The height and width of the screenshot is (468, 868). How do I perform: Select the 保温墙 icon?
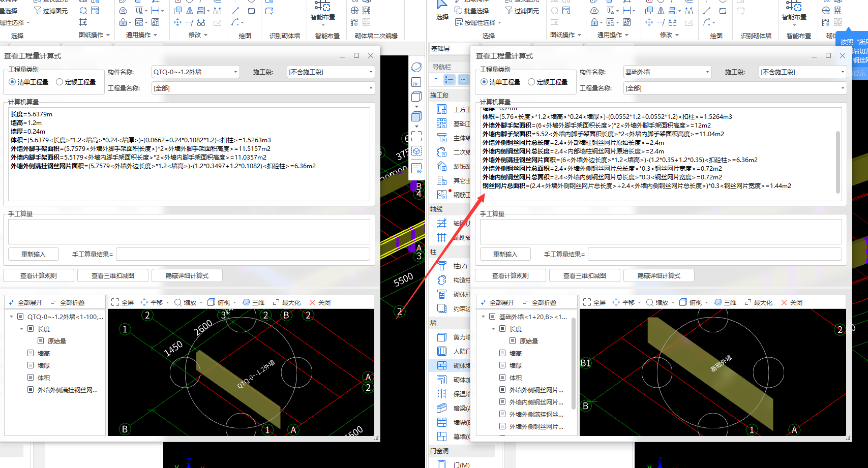[x=442, y=394]
